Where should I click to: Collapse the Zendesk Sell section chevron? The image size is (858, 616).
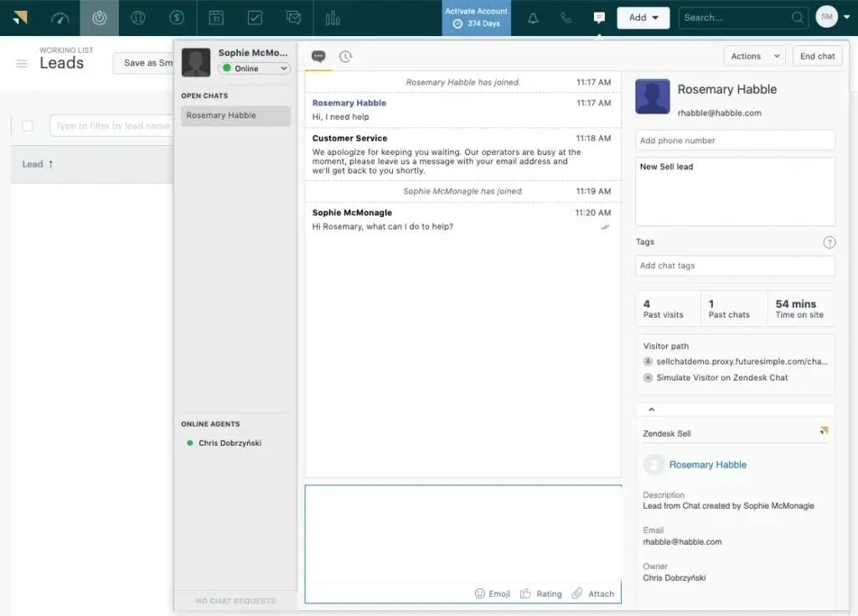coord(651,410)
